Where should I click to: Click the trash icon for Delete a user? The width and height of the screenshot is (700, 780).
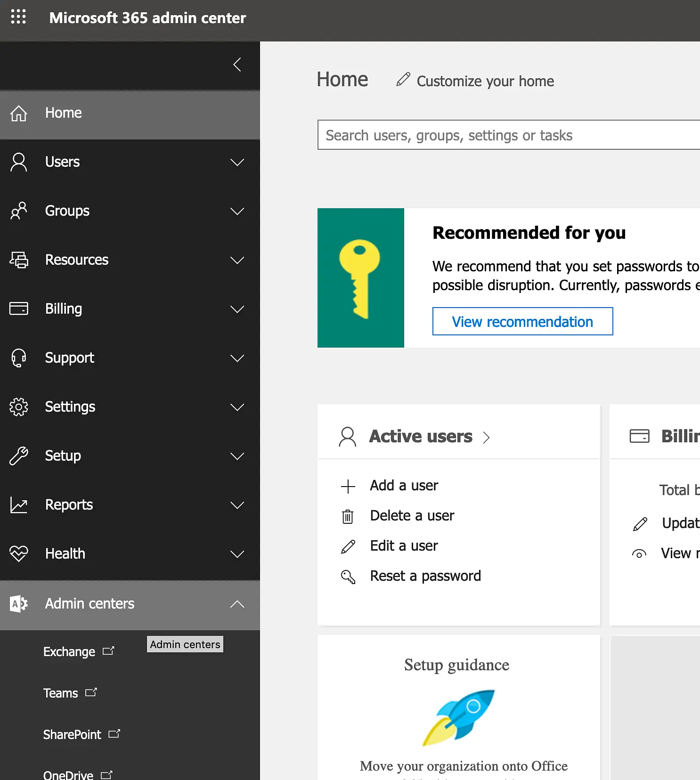[x=348, y=516]
